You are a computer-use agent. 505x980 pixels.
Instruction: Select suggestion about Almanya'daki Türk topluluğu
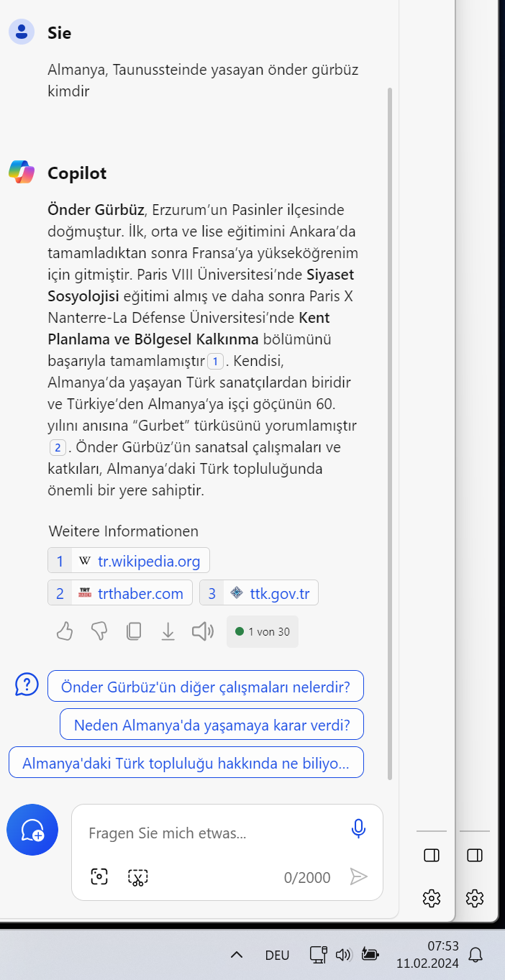coord(186,762)
